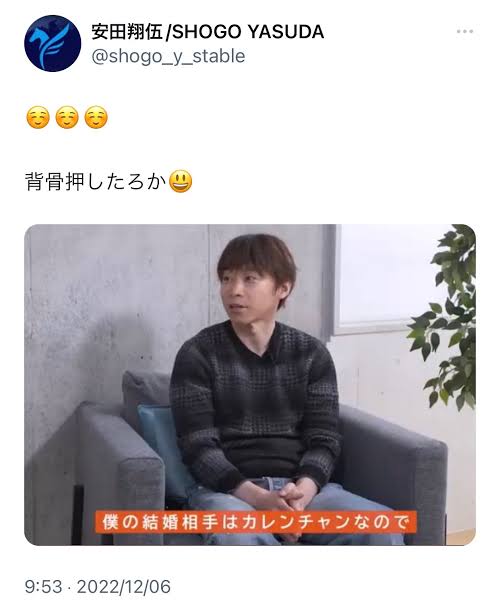Click the gray armchair's left armrest
The width and height of the screenshot is (500, 613).
point(121,469)
